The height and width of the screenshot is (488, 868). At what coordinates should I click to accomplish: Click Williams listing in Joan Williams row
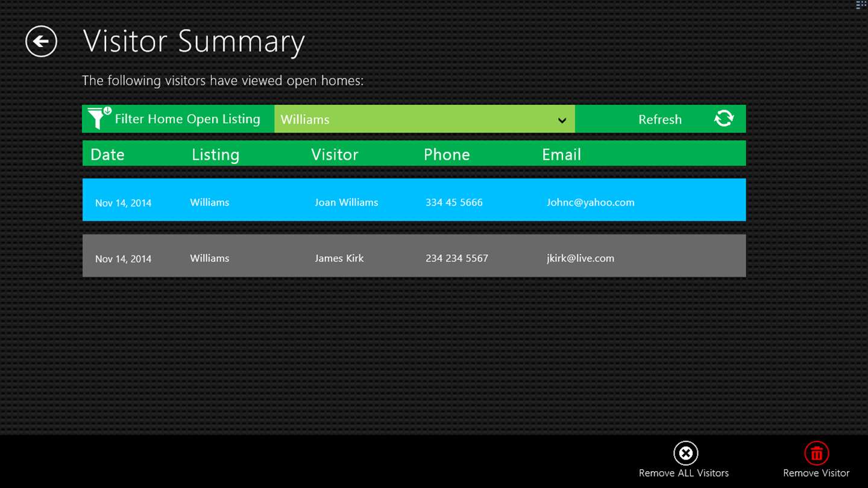210,202
